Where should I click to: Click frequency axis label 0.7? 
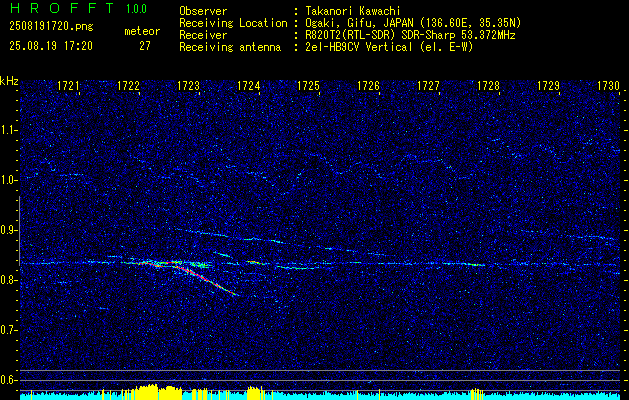click(8, 330)
